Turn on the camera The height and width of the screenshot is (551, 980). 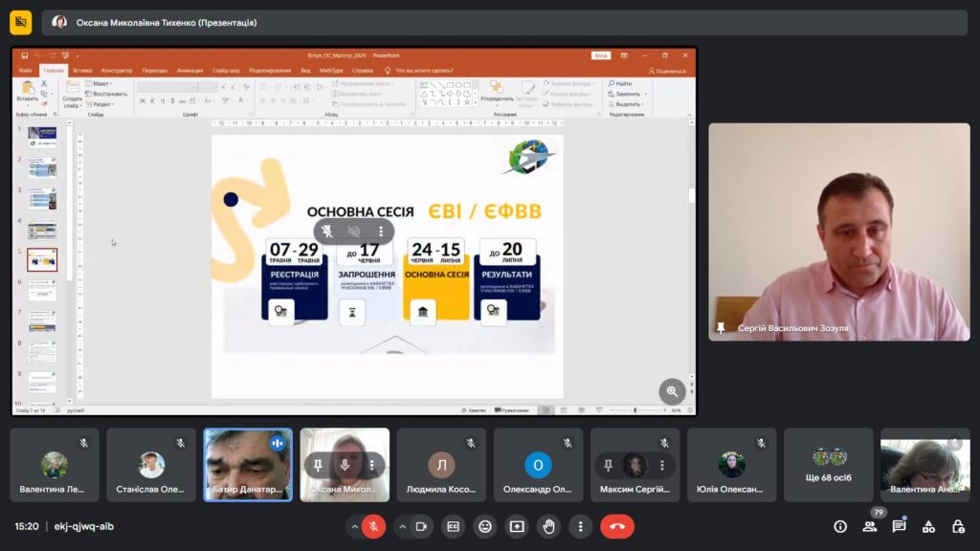421,526
